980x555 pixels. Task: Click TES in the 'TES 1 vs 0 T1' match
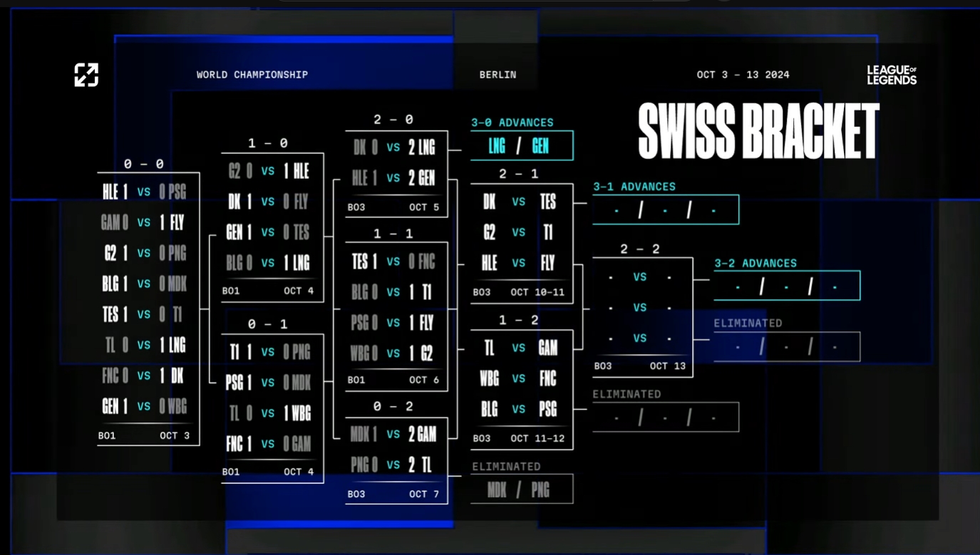tap(110, 314)
